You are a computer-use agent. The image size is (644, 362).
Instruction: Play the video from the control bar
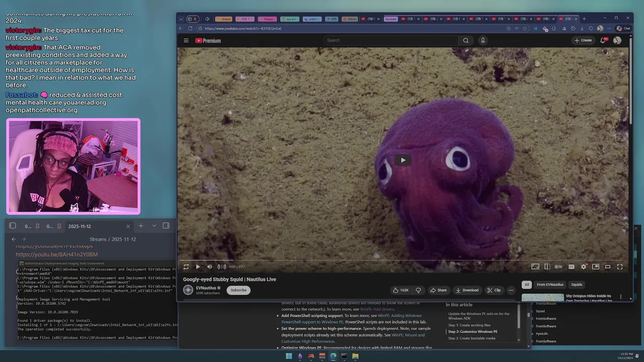[198, 266]
